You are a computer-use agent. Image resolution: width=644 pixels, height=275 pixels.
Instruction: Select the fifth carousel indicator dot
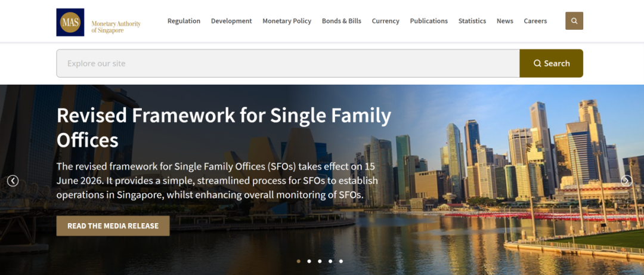[x=341, y=261]
